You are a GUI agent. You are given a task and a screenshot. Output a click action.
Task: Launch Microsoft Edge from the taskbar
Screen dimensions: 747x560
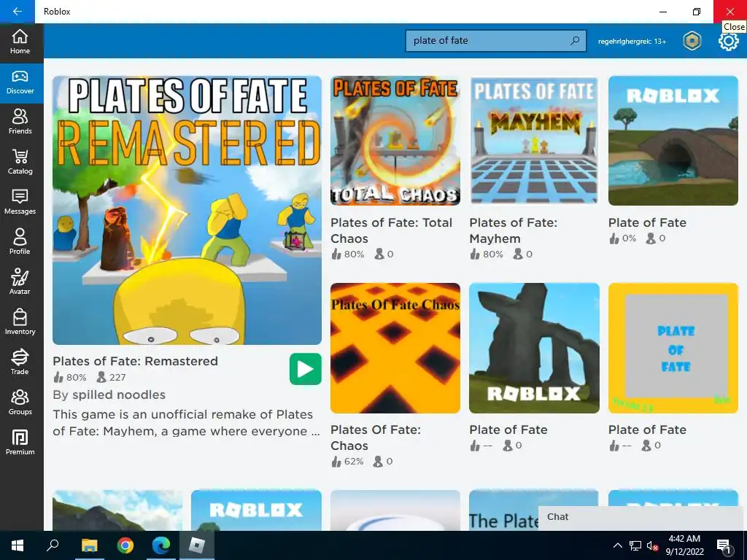161,545
